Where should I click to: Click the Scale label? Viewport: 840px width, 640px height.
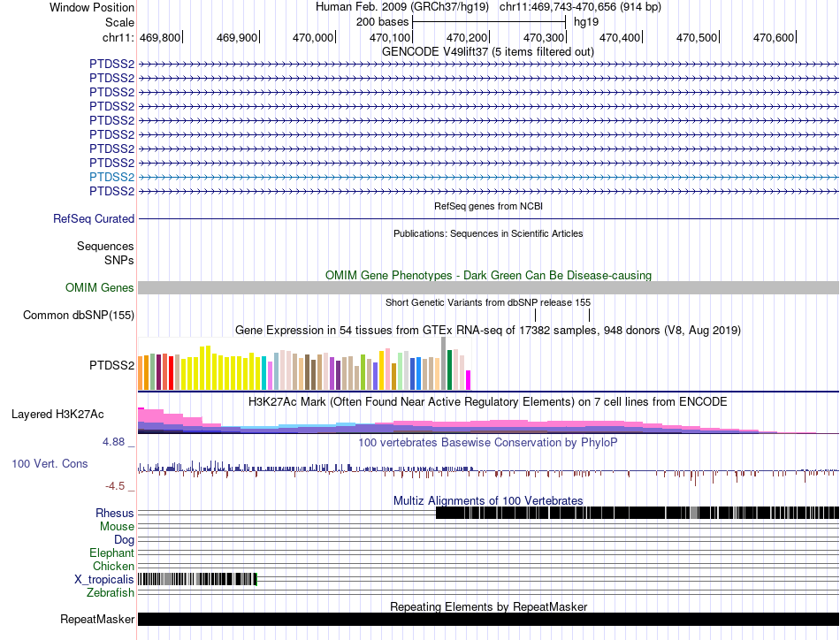click(120, 22)
